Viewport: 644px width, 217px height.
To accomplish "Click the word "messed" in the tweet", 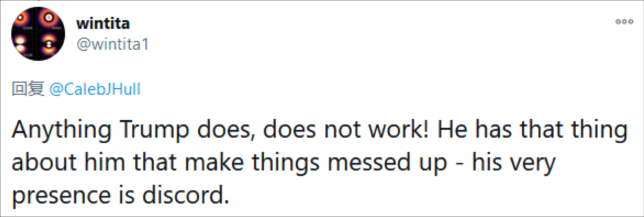I will click(369, 163).
